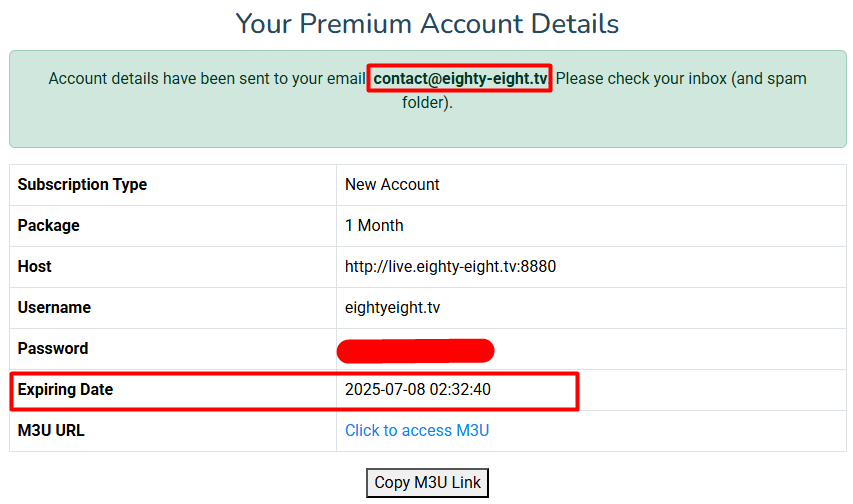This screenshot has height=504, width=853.
Task: Select the New Account subscription value
Action: [392, 185]
